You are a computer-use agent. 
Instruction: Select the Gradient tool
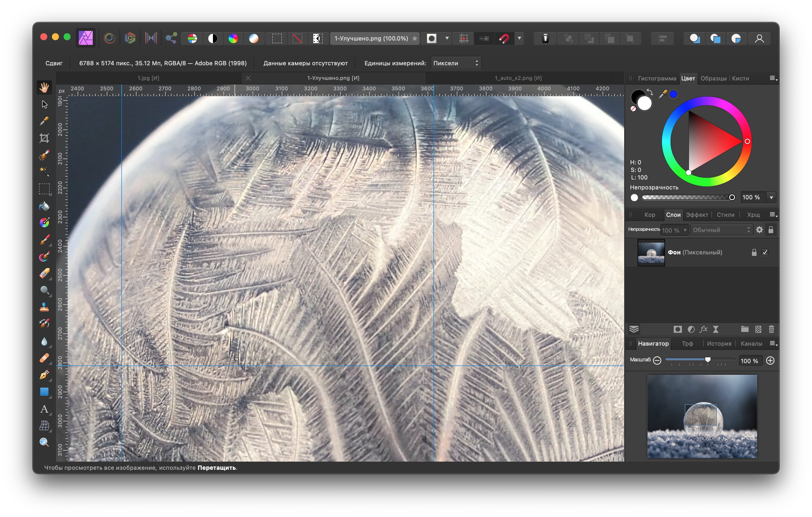click(44, 222)
